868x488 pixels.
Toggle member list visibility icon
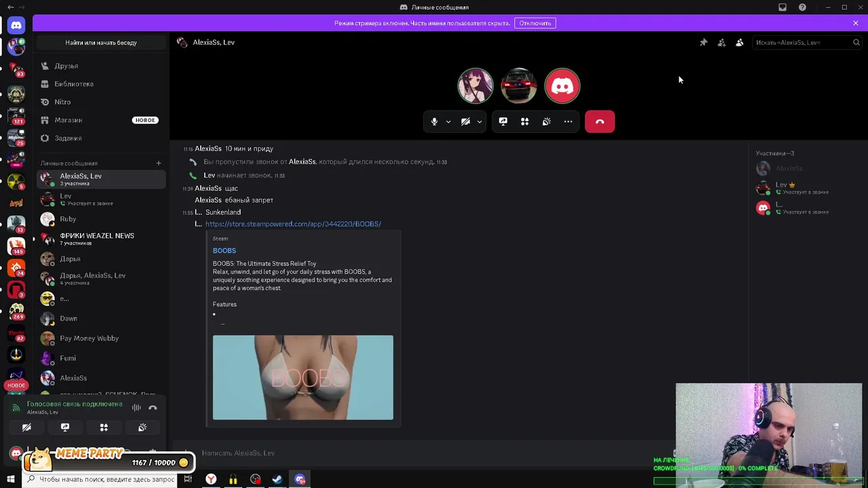(740, 42)
